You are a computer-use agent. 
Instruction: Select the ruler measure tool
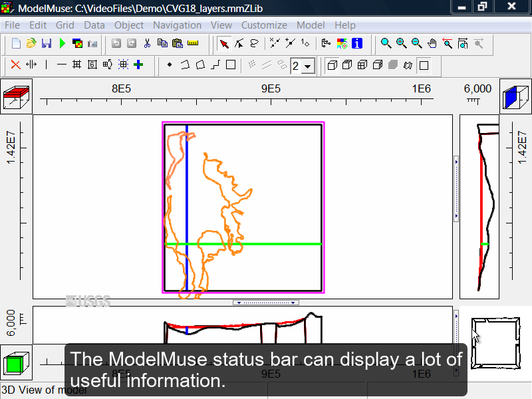(x=193, y=43)
